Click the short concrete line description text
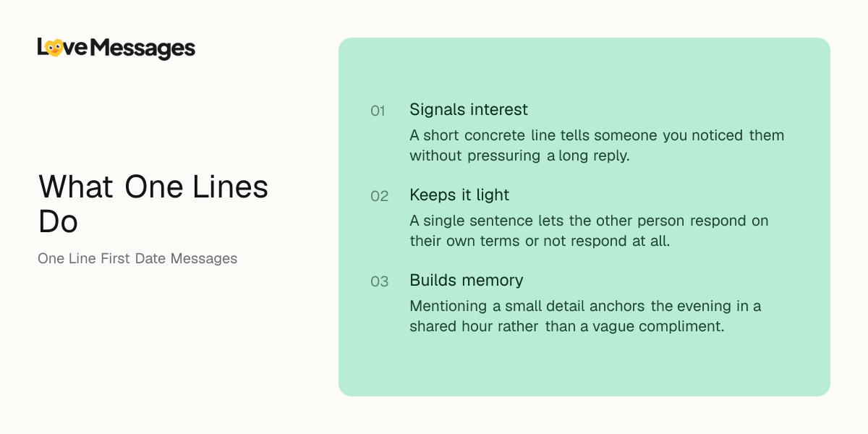This screenshot has height=434, width=868. 597,145
